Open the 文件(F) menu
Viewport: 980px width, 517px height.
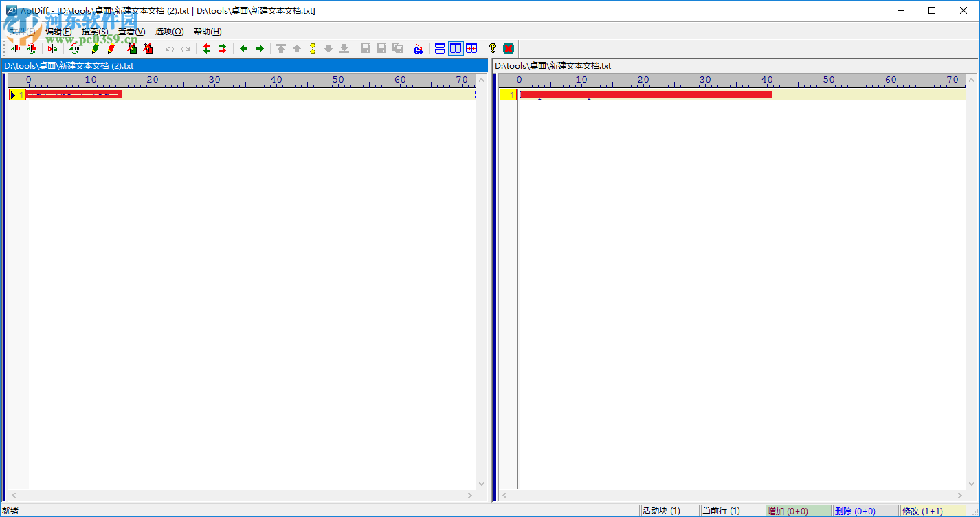(x=23, y=32)
